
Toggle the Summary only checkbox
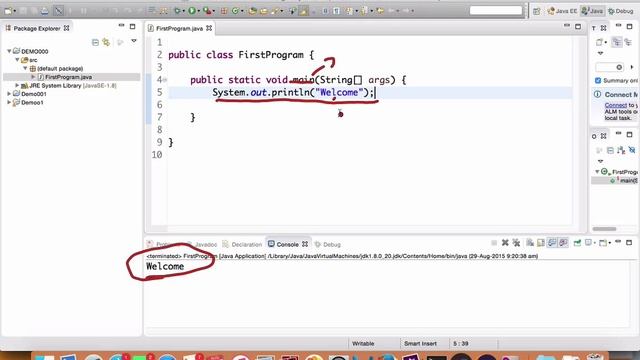click(598, 80)
